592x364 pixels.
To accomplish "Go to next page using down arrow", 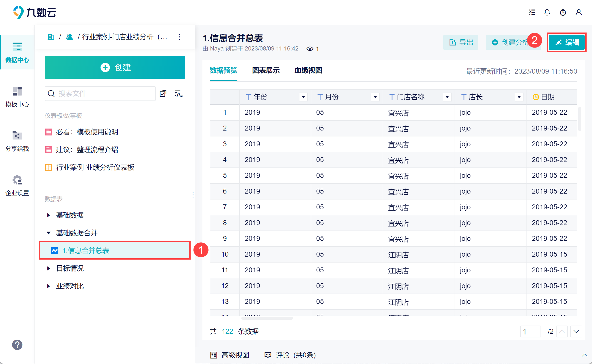I will coord(576,331).
